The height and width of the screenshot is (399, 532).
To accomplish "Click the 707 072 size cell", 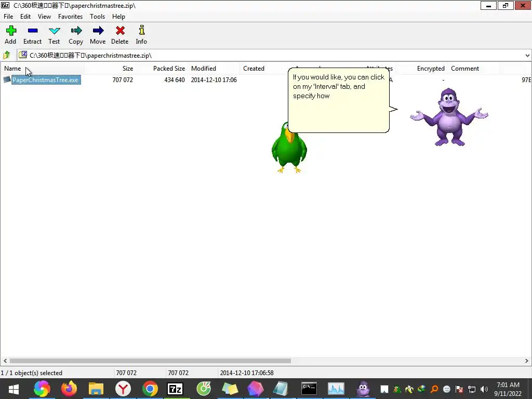I will pos(123,79).
